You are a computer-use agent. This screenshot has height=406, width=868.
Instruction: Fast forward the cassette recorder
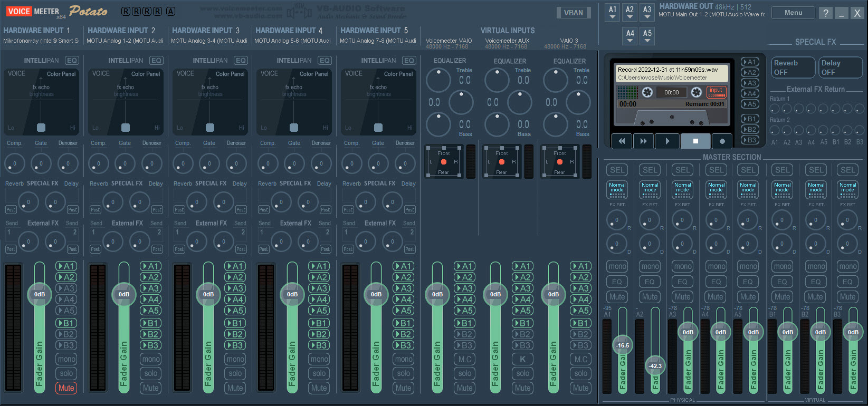pos(643,141)
